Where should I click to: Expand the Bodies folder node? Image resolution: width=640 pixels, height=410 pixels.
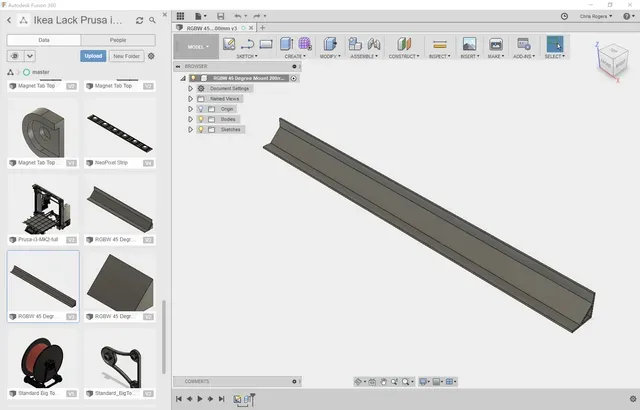coord(191,119)
